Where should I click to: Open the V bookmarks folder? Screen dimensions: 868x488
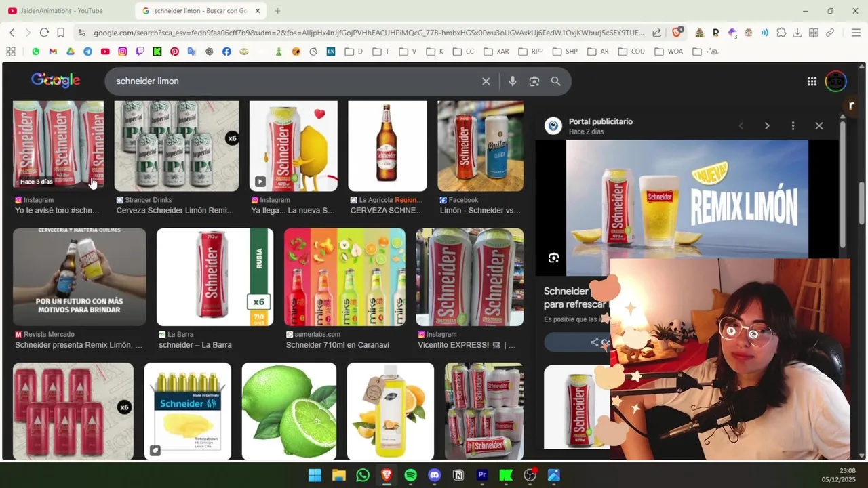[x=408, y=52]
